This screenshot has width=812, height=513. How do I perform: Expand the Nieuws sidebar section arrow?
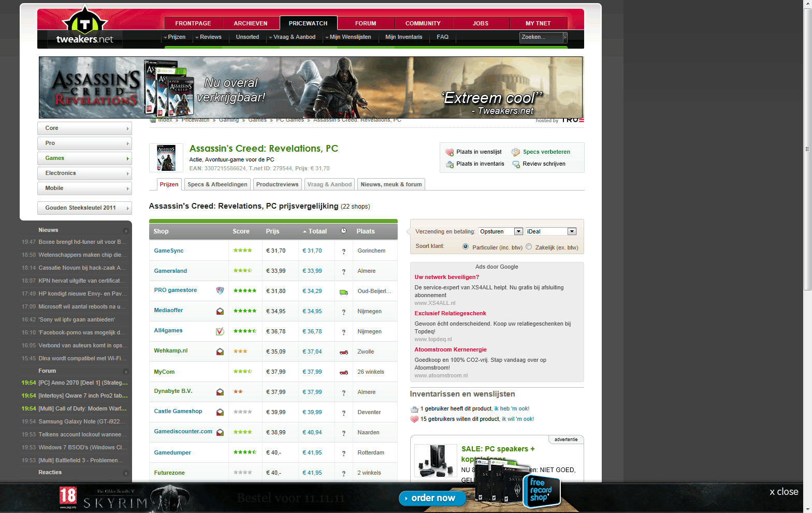125,231
